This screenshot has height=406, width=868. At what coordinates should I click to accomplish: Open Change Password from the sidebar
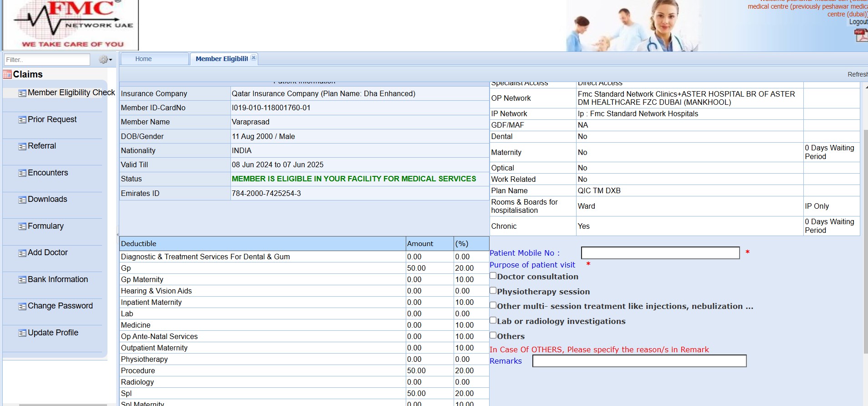(60, 306)
